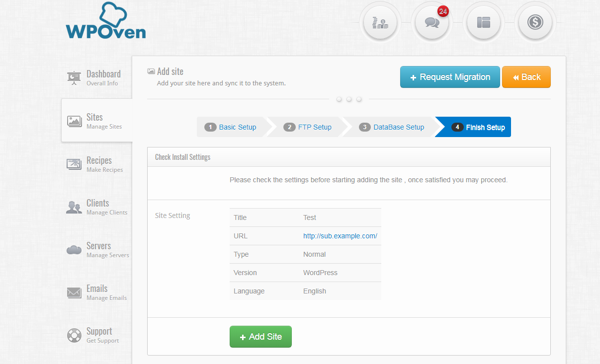Click the green Add Site button
Screen dimensions: 600x364
260,337
